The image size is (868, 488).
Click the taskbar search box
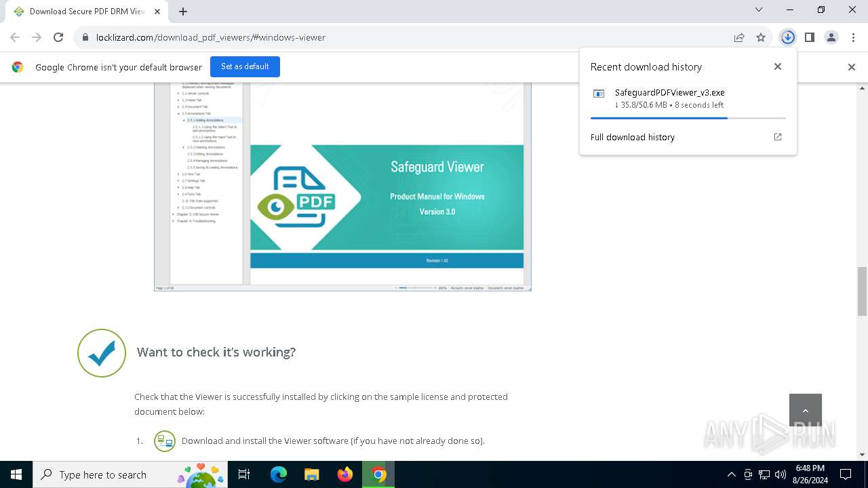[x=130, y=474]
